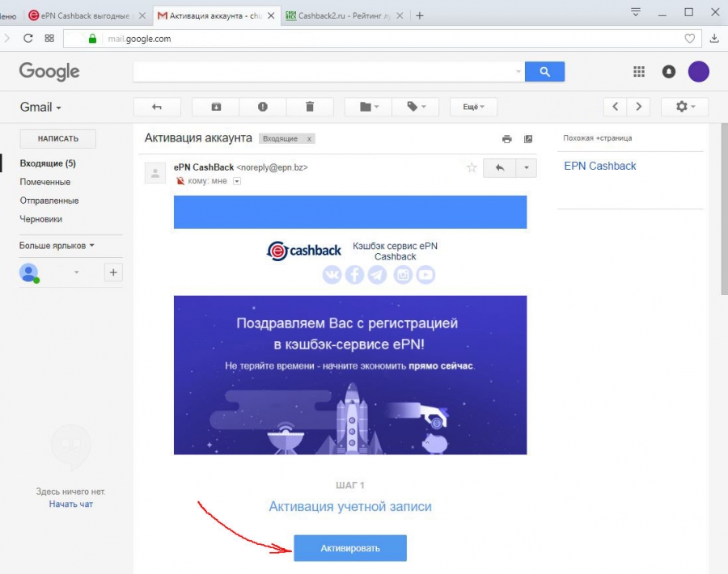
Task: Open browser downloads
Action: [714, 39]
